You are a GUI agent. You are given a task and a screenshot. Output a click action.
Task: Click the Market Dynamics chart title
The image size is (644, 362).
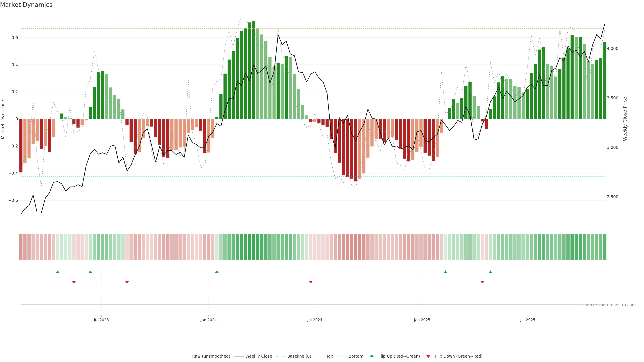point(26,5)
